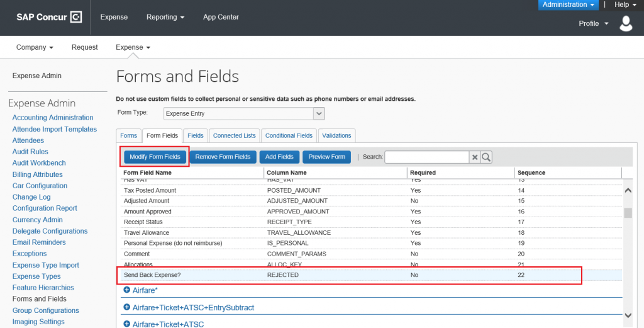Open the user profile avatar icon
644x328 pixels.
[x=626, y=24]
